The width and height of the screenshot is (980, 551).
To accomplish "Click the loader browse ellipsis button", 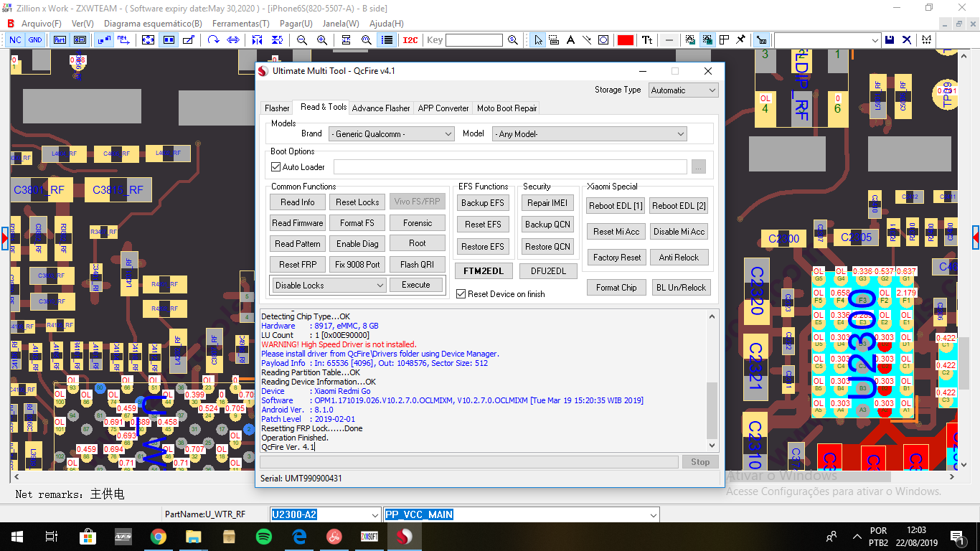I will pyautogui.click(x=699, y=167).
